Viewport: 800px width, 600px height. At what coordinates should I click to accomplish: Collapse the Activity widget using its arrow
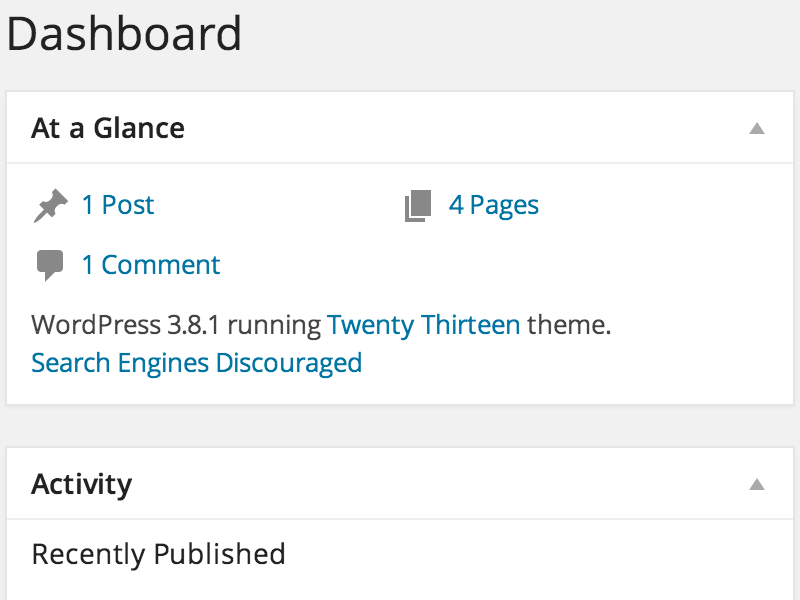(x=757, y=484)
